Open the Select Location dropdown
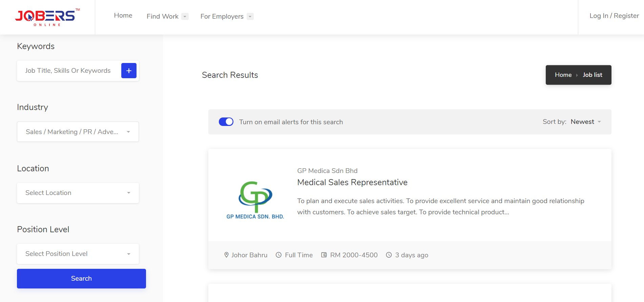The image size is (644, 302). pyautogui.click(x=78, y=193)
